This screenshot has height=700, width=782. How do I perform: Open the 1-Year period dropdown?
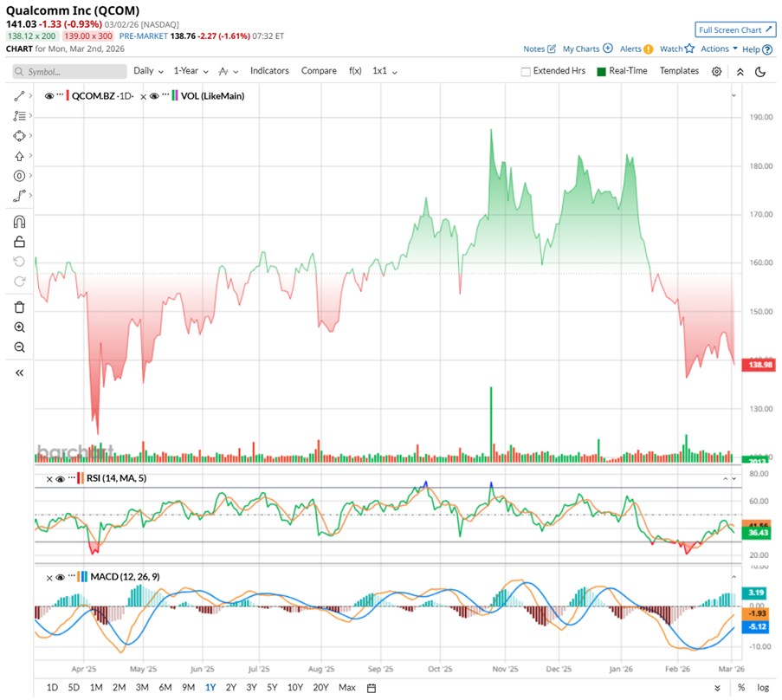[x=191, y=71]
